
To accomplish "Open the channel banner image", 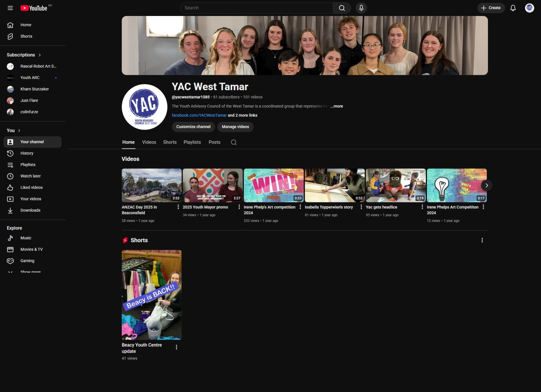I will (305, 46).
